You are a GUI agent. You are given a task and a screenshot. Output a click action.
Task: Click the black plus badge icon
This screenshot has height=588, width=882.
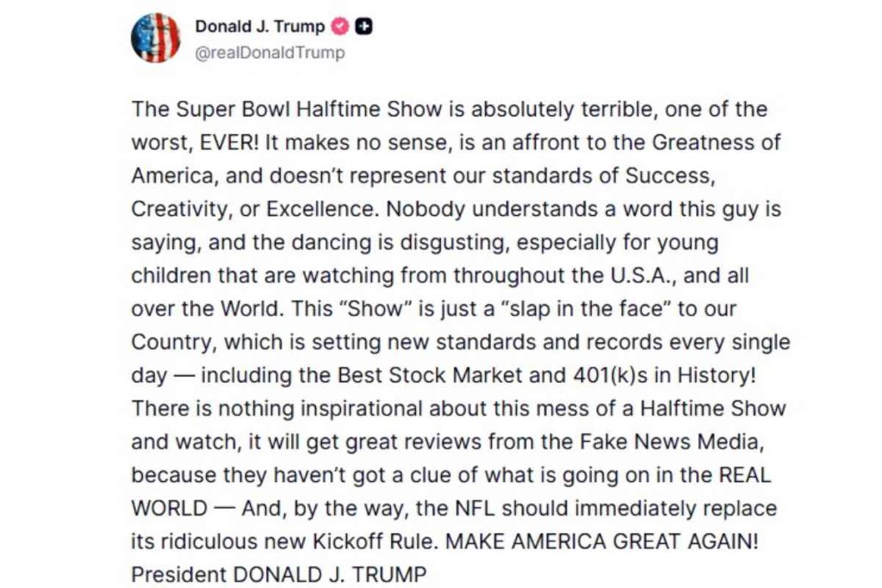tap(364, 27)
